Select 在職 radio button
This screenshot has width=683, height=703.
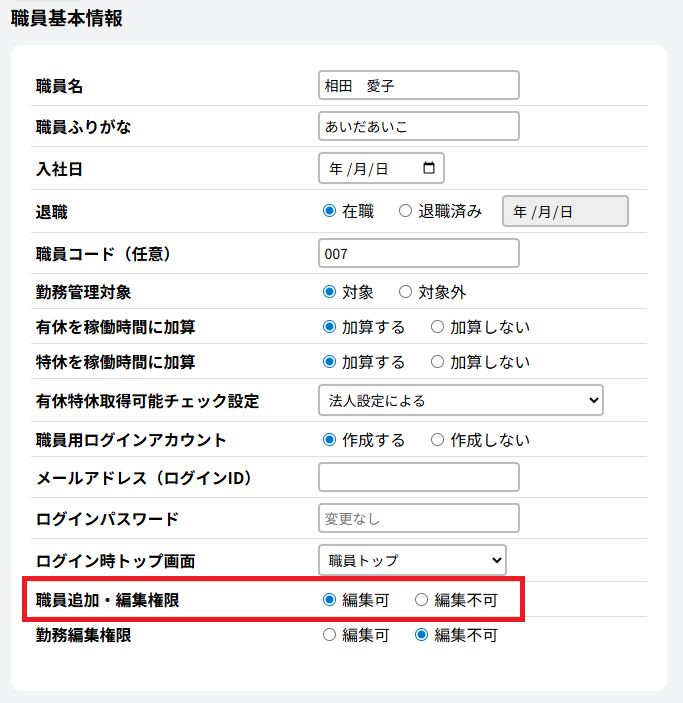(329, 211)
